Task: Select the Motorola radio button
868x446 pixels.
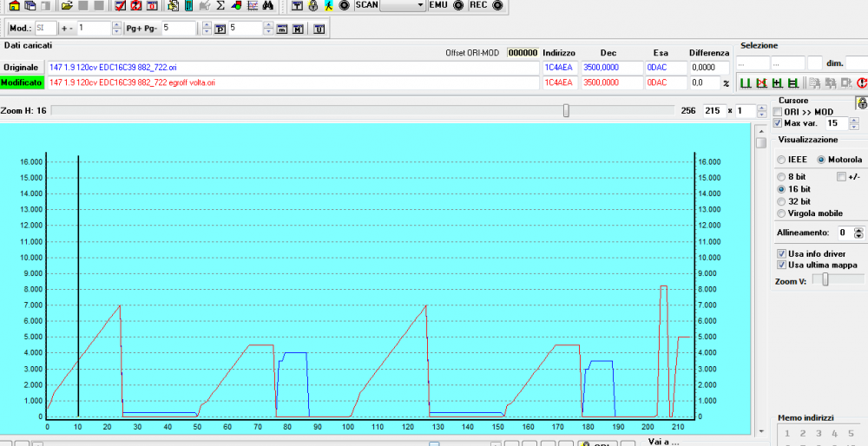Action: [x=821, y=160]
